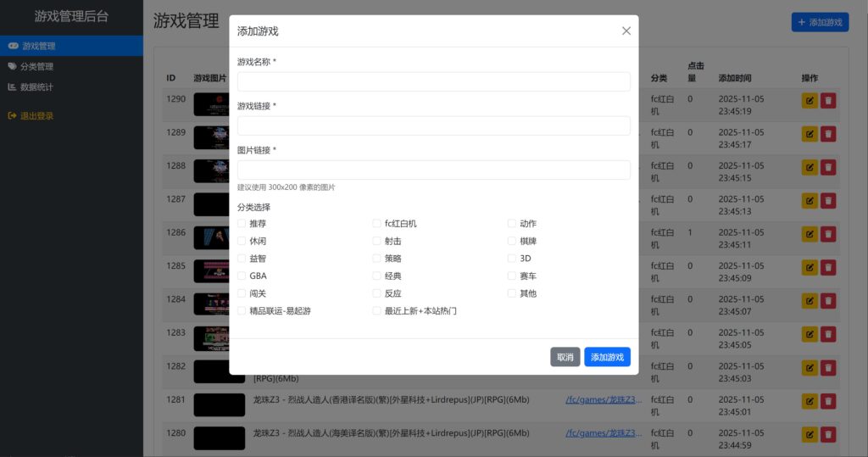Enable the 反应 checkbox
Screen dimensions: 868x457
click(376, 293)
